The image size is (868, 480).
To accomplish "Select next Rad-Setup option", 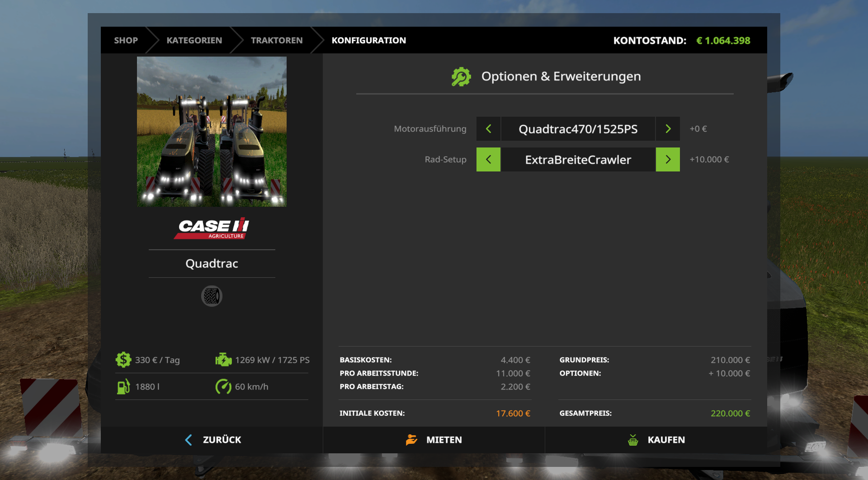I will coord(668,159).
